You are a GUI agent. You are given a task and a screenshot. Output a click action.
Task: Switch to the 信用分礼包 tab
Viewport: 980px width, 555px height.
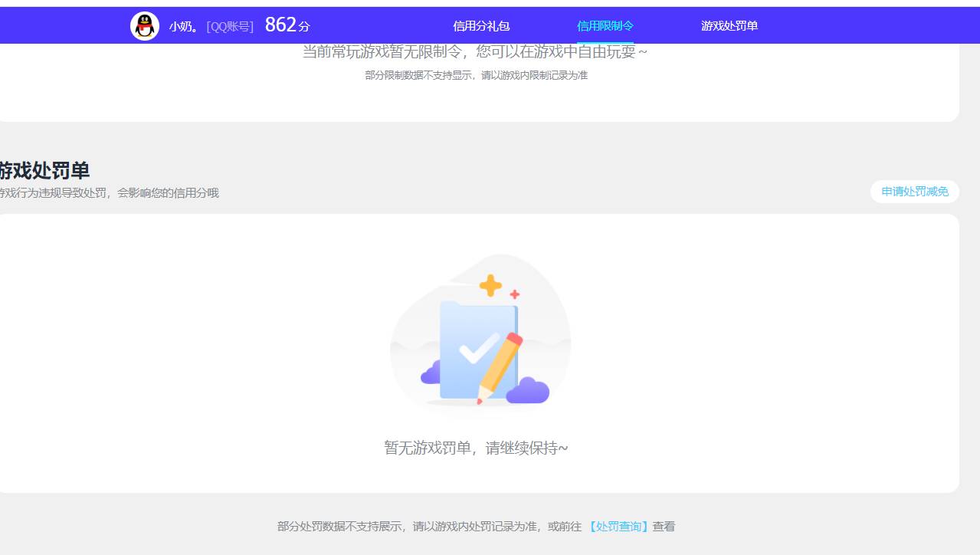(x=480, y=25)
